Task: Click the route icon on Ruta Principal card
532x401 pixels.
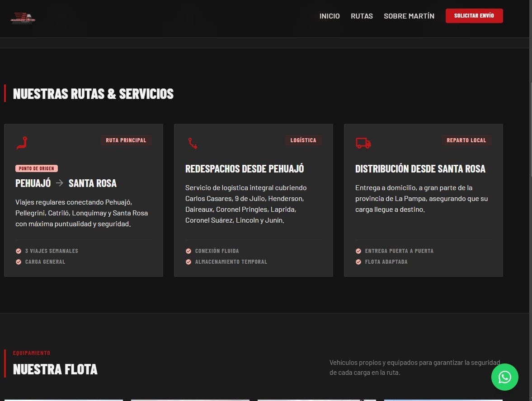Action: 22,143
